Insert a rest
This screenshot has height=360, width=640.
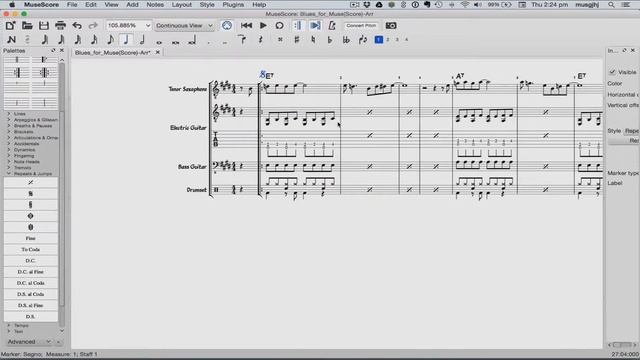(x=260, y=40)
